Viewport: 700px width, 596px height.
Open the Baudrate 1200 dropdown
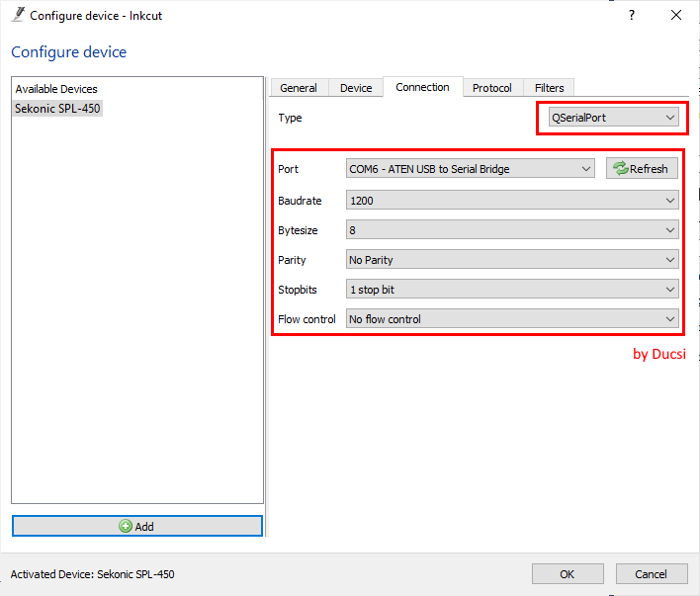512,201
